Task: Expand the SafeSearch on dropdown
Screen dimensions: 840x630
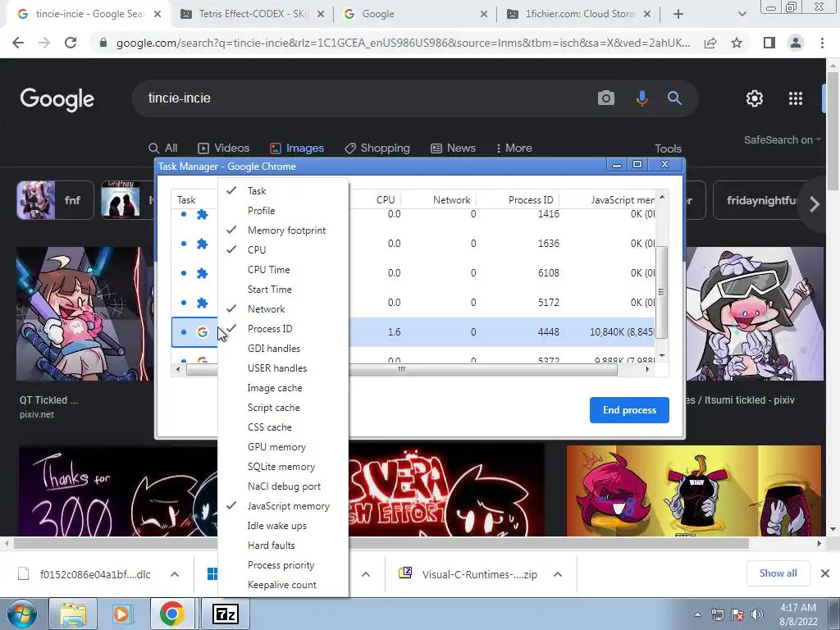Action: point(782,139)
